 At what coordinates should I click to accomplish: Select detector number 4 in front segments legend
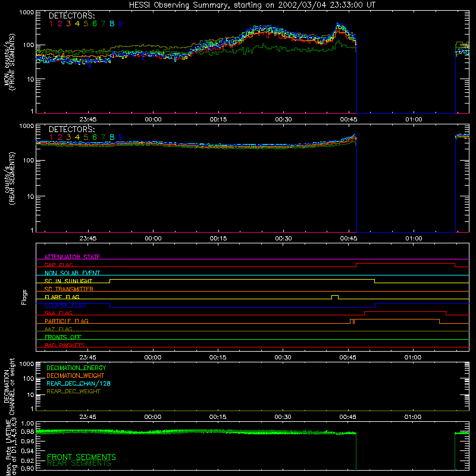click(x=77, y=23)
